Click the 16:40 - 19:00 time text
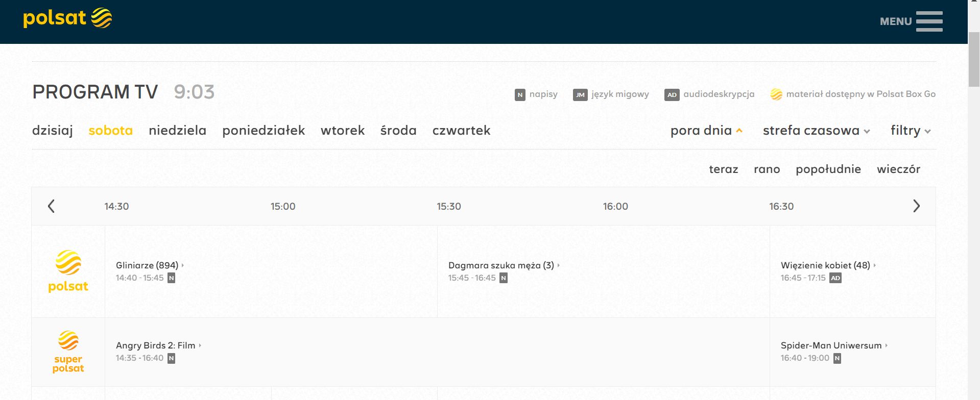Screen dimensions: 980x400 [805, 358]
